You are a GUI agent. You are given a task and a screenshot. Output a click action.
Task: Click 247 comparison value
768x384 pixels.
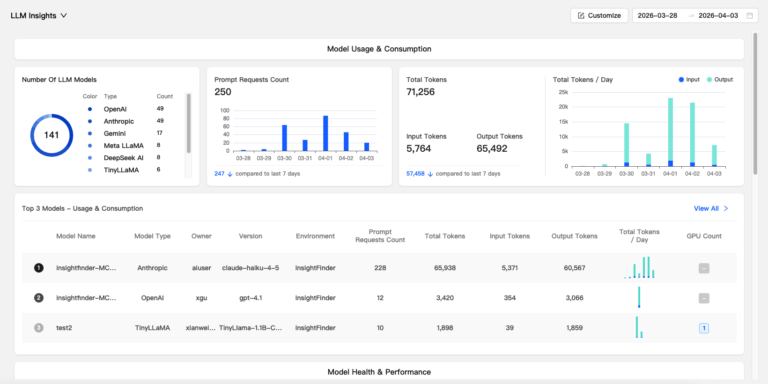(219, 174)
